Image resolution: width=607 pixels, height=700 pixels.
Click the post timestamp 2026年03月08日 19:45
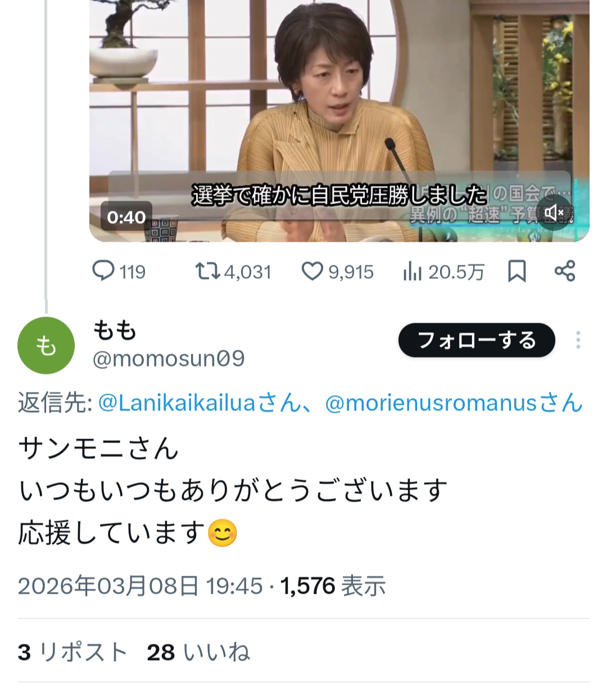coord(140,586)
